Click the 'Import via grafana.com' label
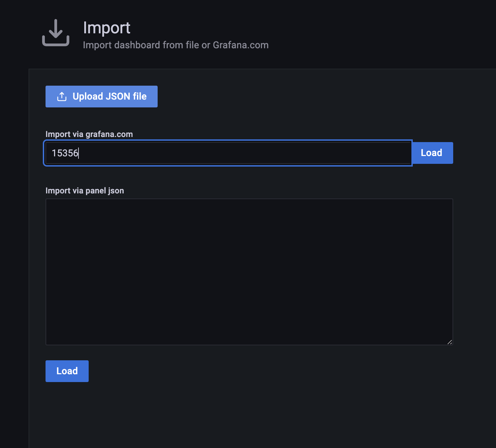The height and width of the screenshot is (448, 496). (x=89, y=134)
